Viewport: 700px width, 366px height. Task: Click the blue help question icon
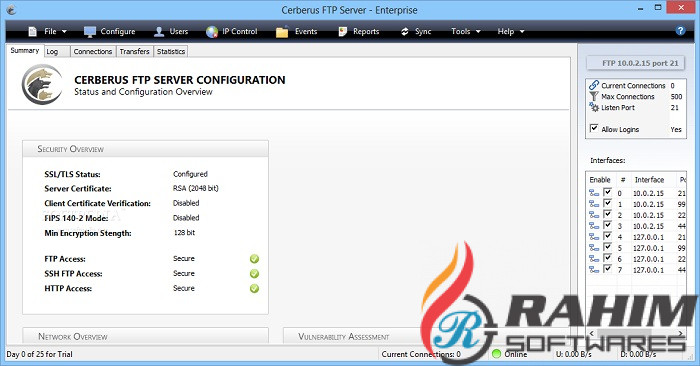[x=680, y=30]
